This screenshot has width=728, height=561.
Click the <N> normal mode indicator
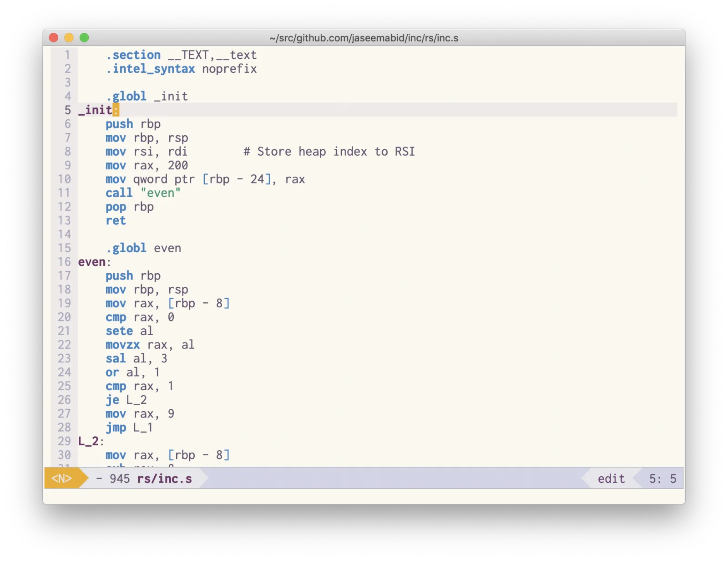[61, 479]
